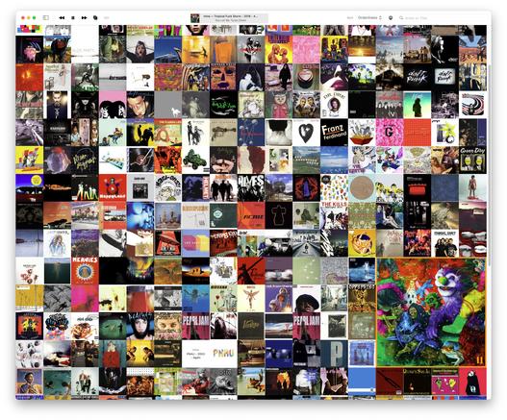Click the large enlarged psychedelic artwork
507x420 pixels.
tap(431, 312)
